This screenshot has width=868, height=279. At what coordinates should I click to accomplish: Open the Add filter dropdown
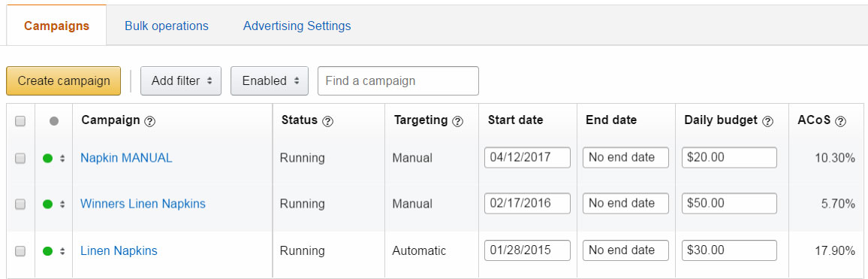(181, 81)
